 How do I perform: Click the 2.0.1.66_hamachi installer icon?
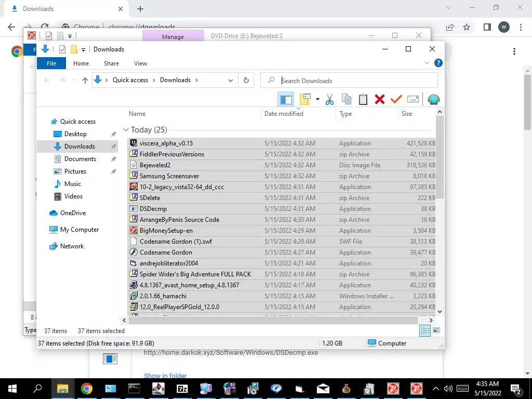pyautogui.click(x=134, y=296)
